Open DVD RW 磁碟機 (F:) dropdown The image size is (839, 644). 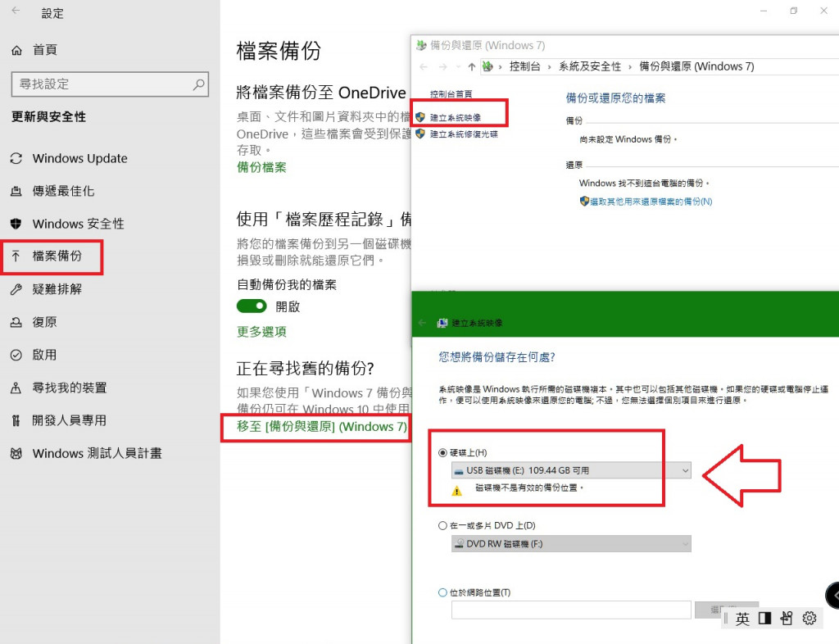point(571,543)
